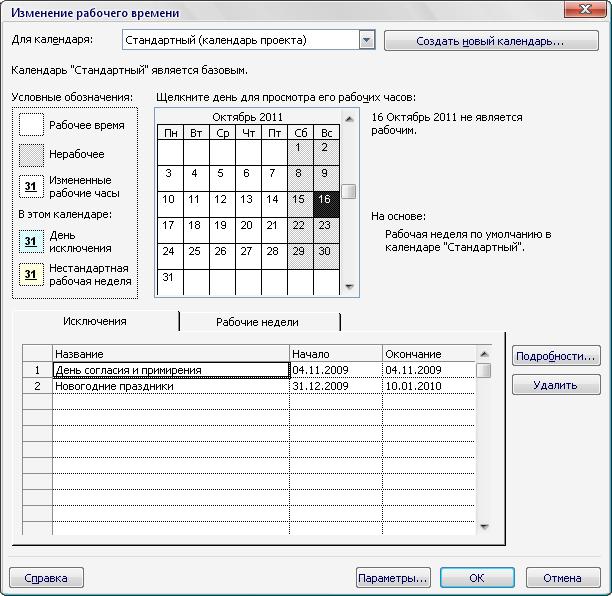
Task: Open Параметры options button
Action: click(x=393, y=578)
